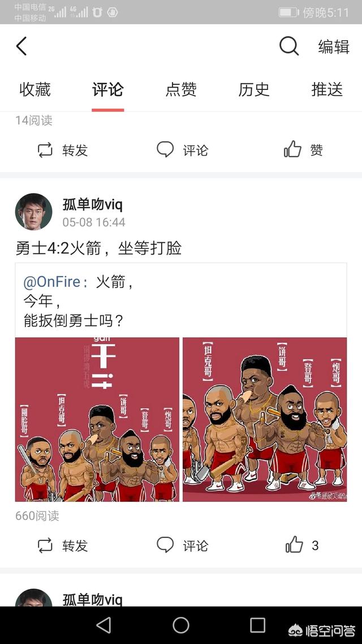Select the 评论 tab
362x644 pixels.
107,89
